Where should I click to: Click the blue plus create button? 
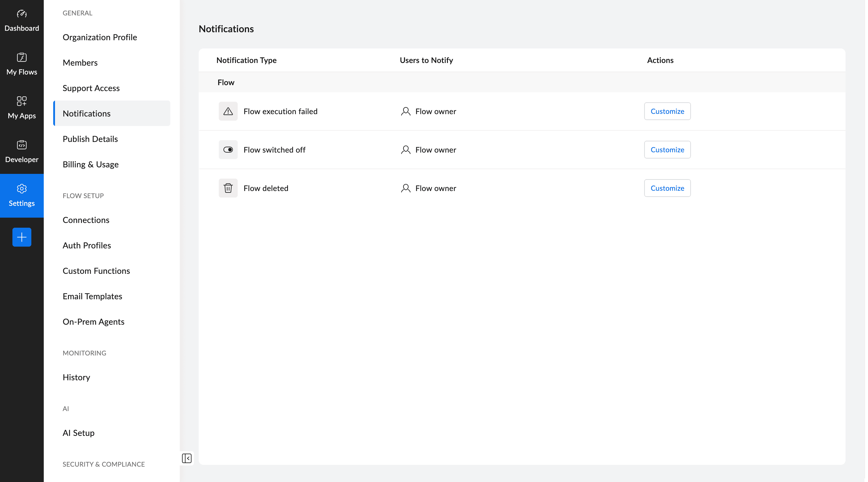22,237
